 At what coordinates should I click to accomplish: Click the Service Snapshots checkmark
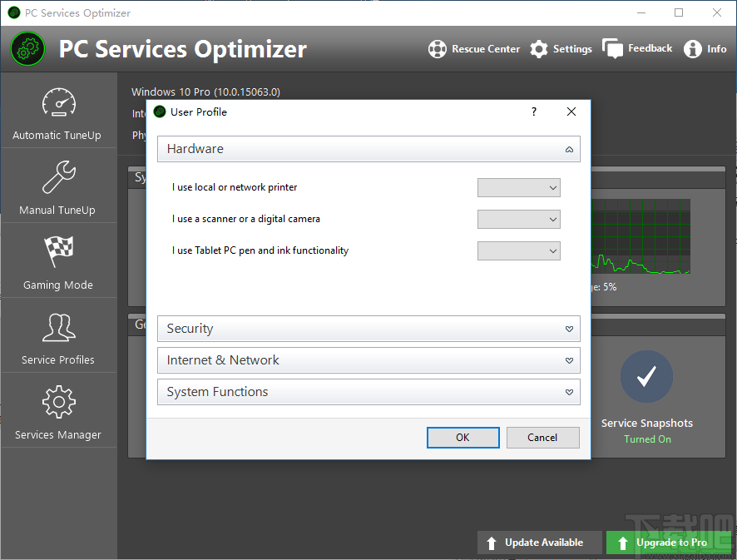646,377
